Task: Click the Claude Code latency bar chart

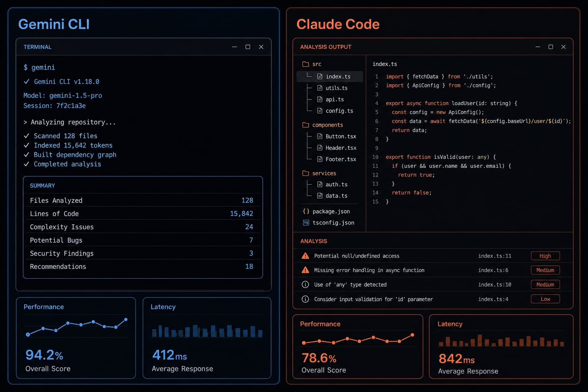Action: [501, 340]
